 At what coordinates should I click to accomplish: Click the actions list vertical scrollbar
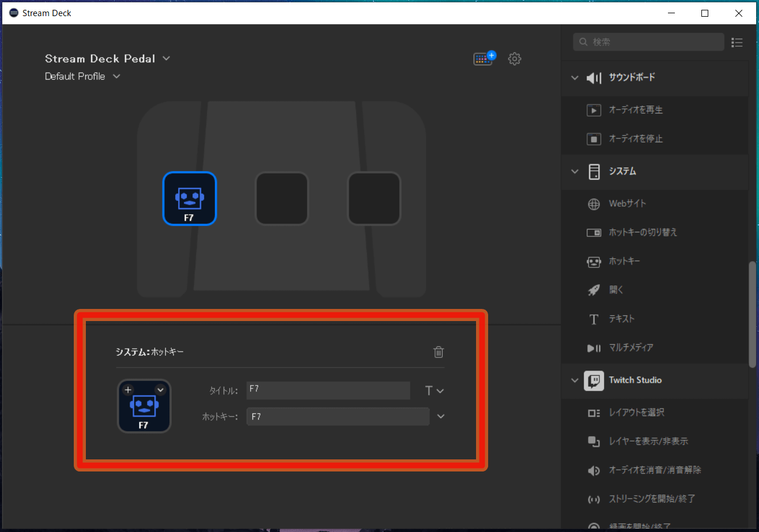point(752,314)
